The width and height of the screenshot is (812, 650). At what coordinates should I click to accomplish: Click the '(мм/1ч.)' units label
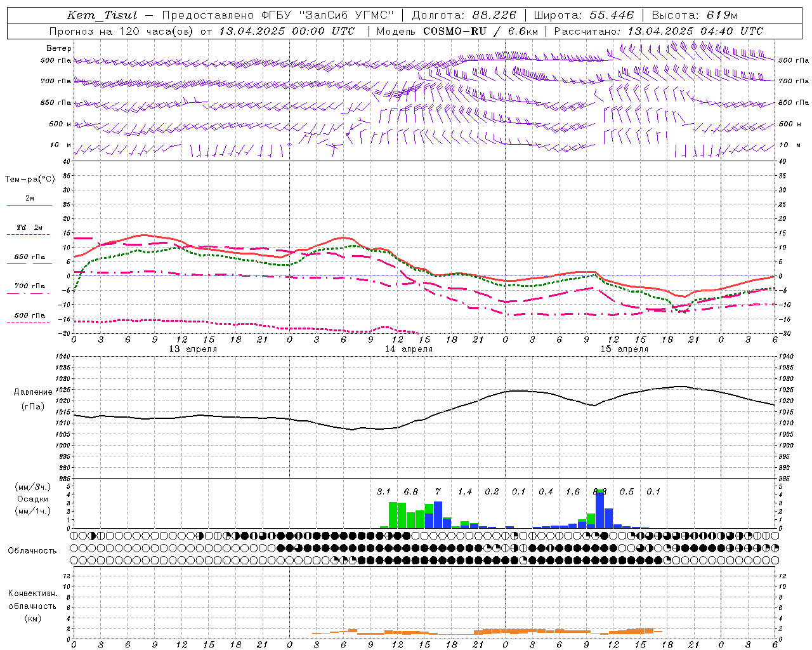tap(33, 511)
